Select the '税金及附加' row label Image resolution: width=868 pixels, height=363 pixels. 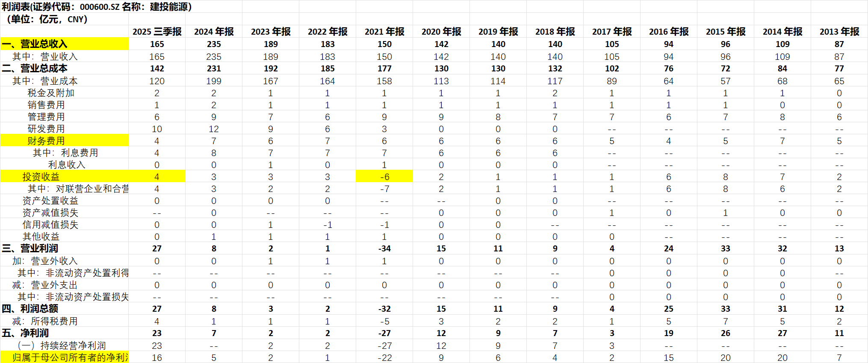coord(51,93)
